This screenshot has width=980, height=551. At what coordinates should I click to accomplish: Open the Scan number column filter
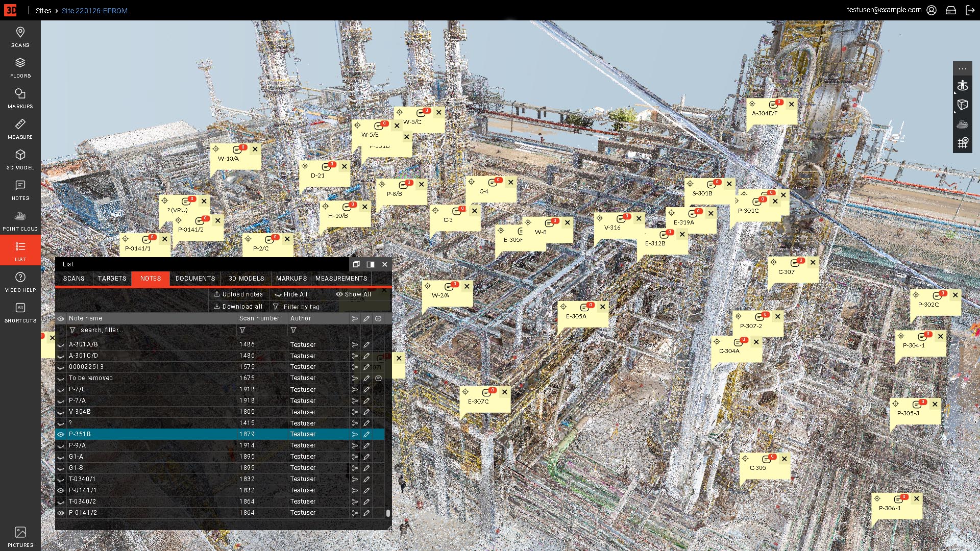coord(242,330)
